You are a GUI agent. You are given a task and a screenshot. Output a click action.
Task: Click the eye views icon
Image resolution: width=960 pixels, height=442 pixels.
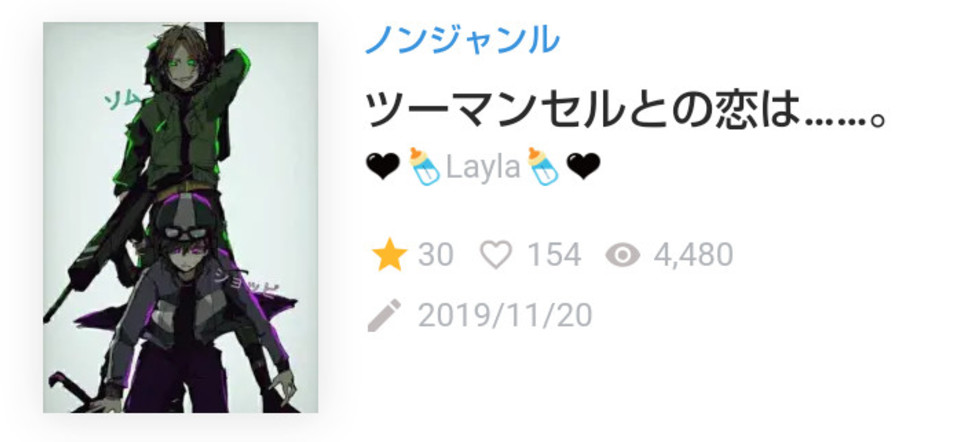[x=623, y=255]
